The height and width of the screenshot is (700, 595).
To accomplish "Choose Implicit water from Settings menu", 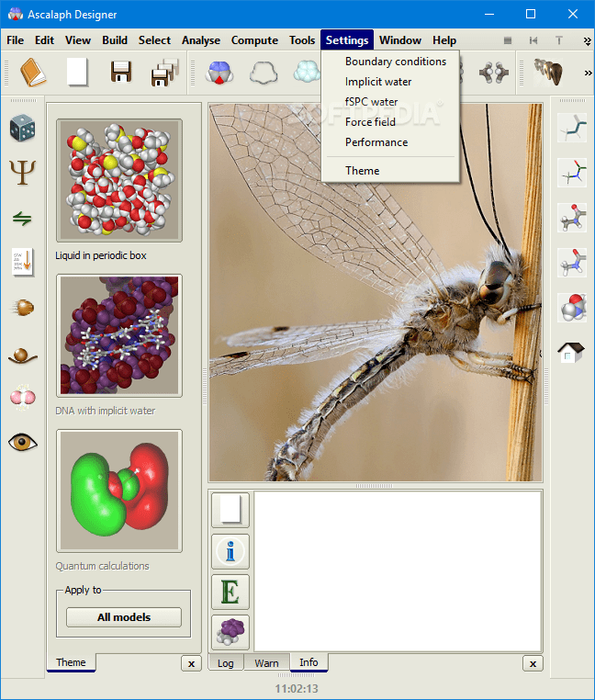I will pyautogui.click(x=390, y=82).
